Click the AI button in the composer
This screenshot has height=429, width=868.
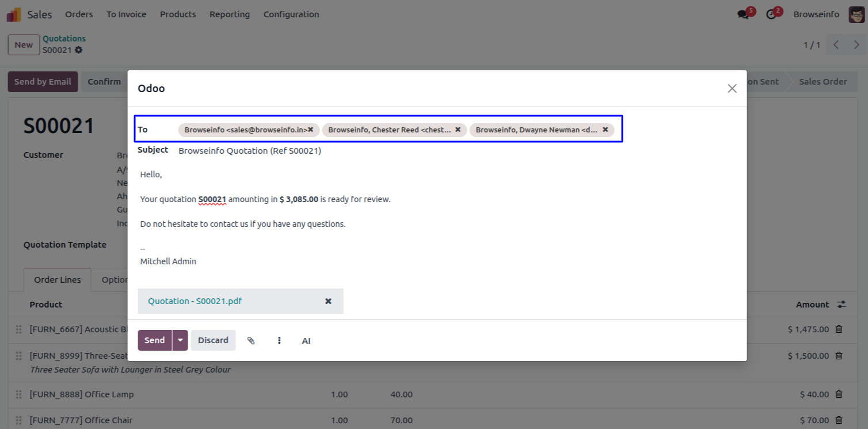point(306,341)
